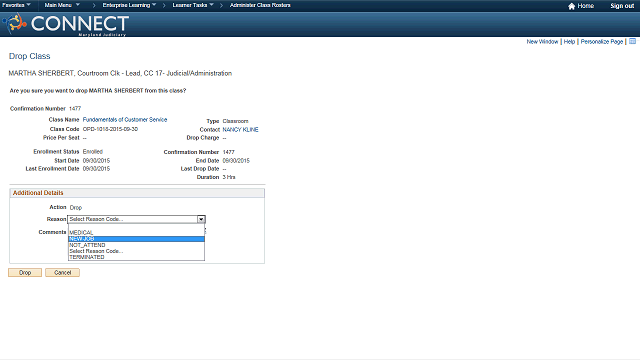
Task: Click enrollment status Enrolled
Action: 93,151
